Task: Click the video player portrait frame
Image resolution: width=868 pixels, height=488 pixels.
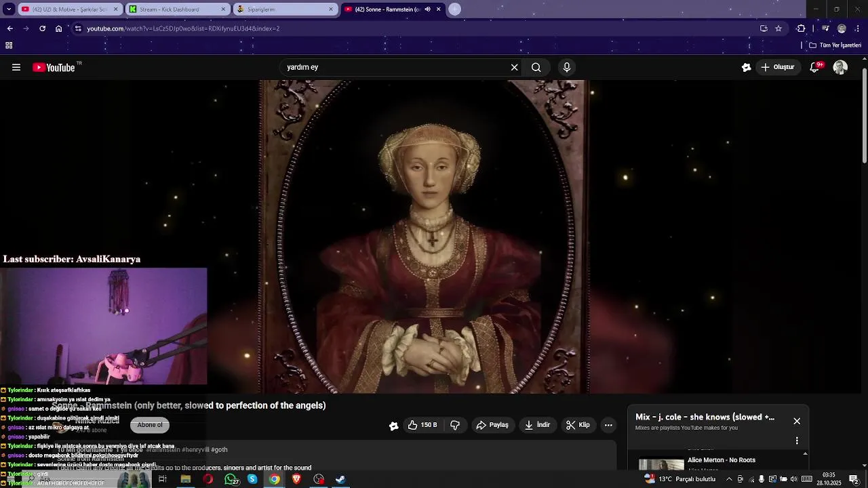Action: (424, 237)
